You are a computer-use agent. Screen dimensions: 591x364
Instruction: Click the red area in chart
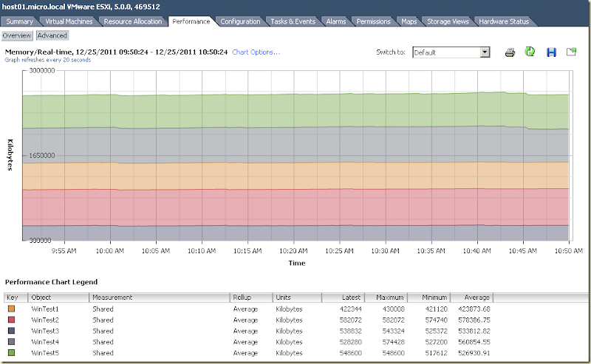295,207
